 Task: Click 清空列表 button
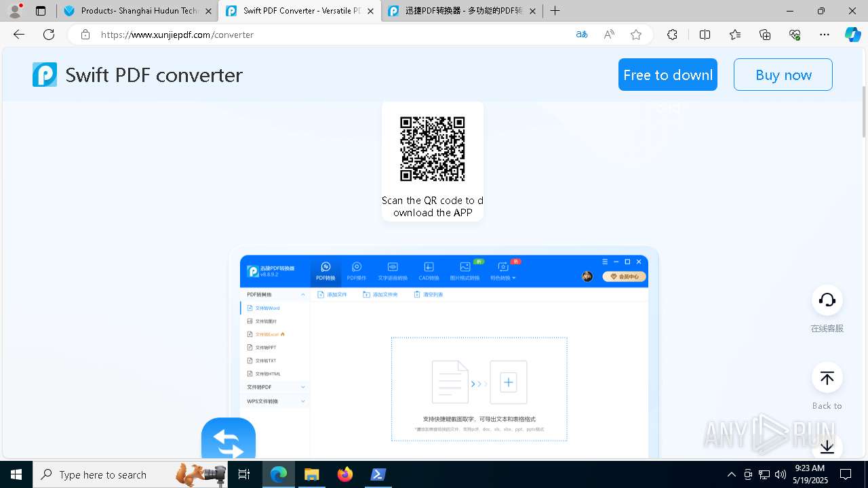point(429,295)
